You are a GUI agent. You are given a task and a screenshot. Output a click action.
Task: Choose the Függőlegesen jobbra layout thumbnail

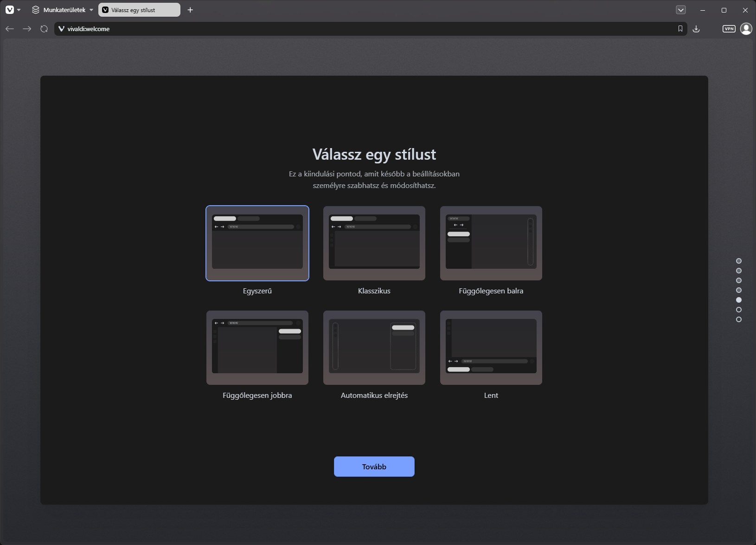(257, 348)
